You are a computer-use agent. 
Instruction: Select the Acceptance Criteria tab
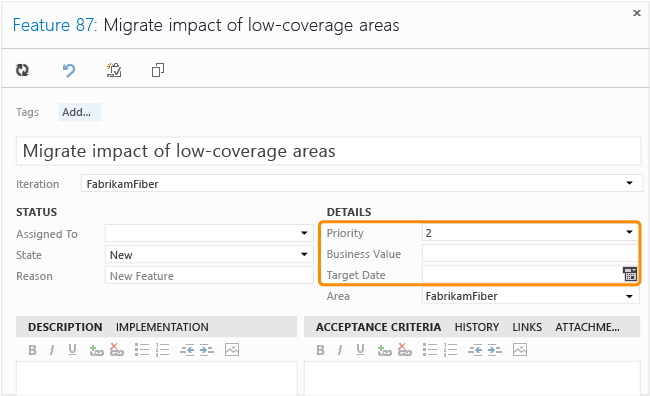coord(378,327)
